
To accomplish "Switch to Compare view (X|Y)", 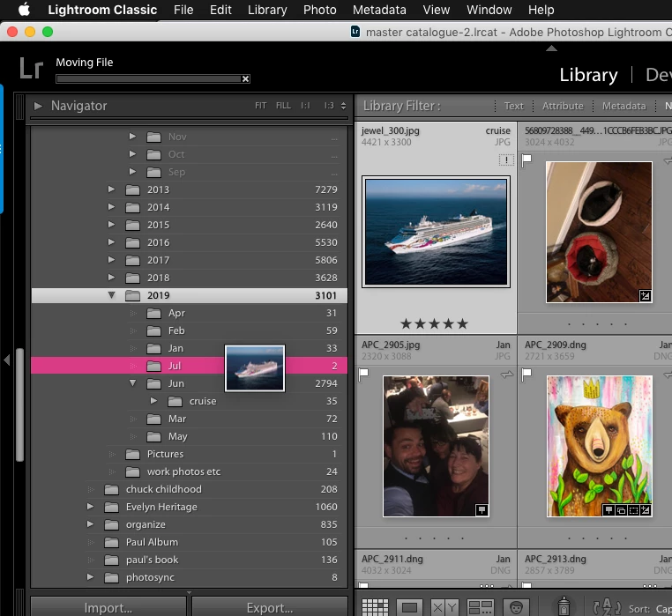I will [x=444, y=607].
